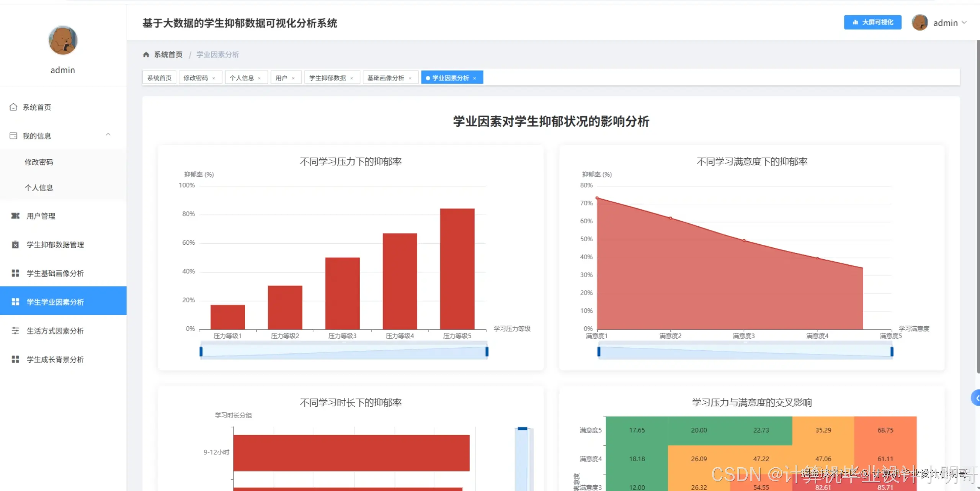Open 个人信息 in the sidebar menu
This screenshot has width=980, height=491.
click(39, 188)
